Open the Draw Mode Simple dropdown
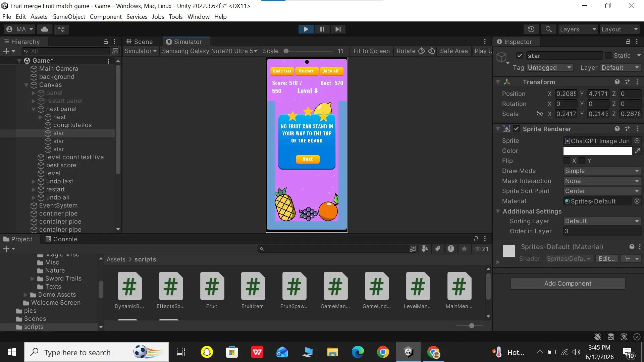The width and height of the screenshot is (644, 362). click(x=602, y=171)
